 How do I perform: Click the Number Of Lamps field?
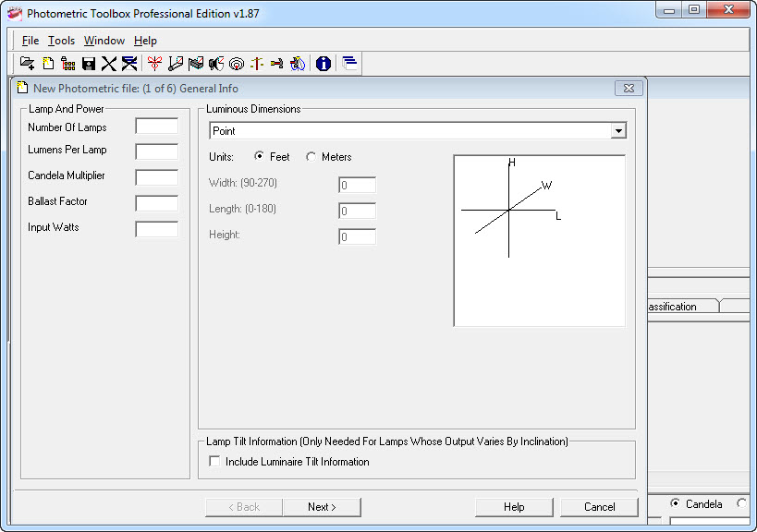pos(157,126)
